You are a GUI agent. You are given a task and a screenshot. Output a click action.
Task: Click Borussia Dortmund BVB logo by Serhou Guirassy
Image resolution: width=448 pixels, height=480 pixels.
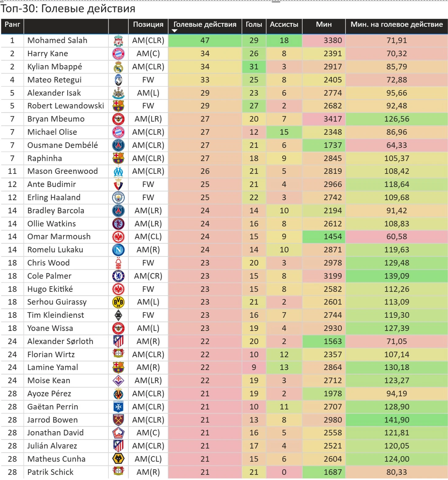(x=118, y=302)
